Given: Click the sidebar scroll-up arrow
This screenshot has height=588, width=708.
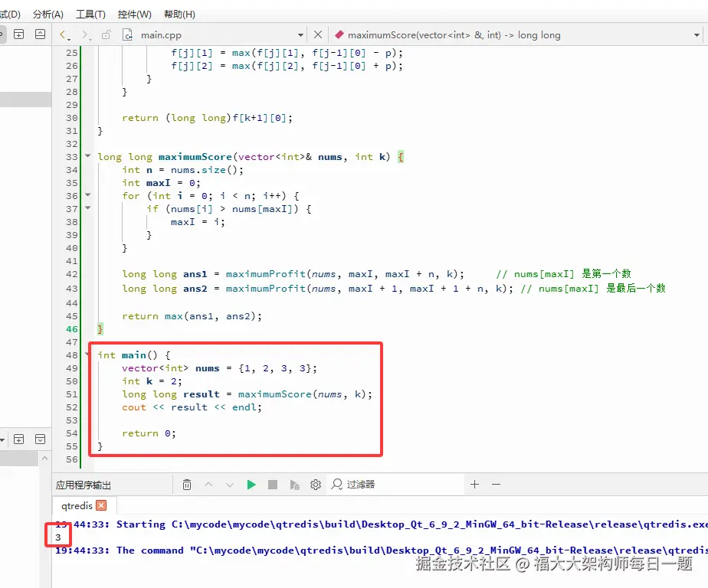Looking at the screenshot, I should click(x=44, y=458).
